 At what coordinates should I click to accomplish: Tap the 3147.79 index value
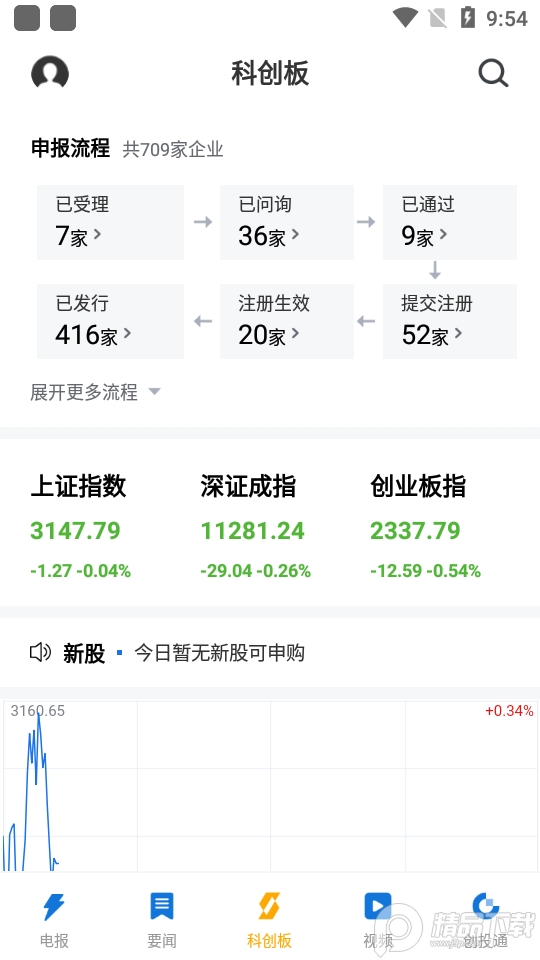tap(75, 530)
